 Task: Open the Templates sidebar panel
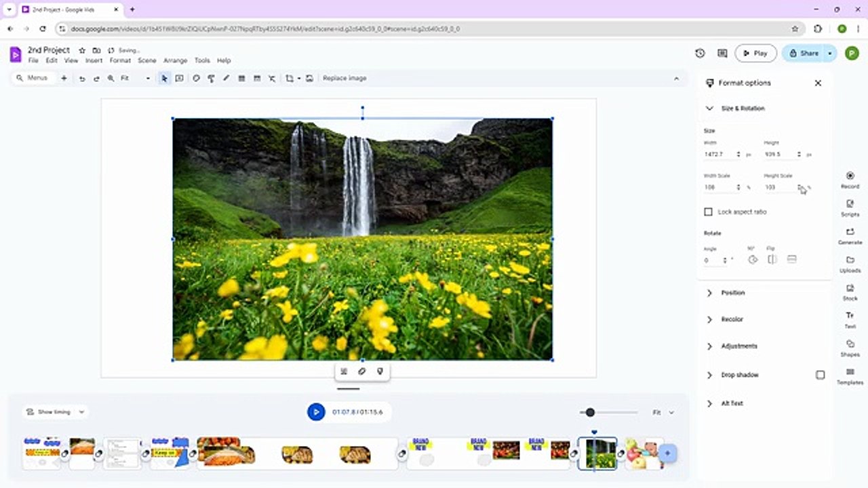pos(850,377)
